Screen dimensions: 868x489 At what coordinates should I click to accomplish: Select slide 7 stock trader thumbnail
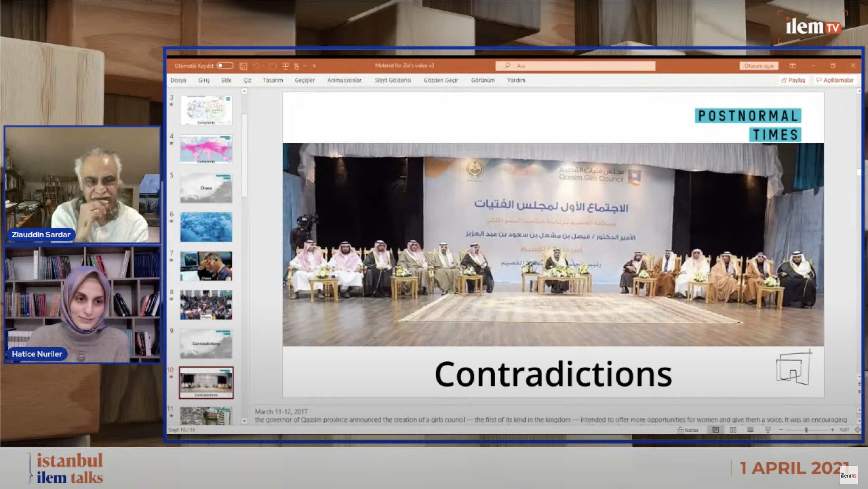coord(206,266)
